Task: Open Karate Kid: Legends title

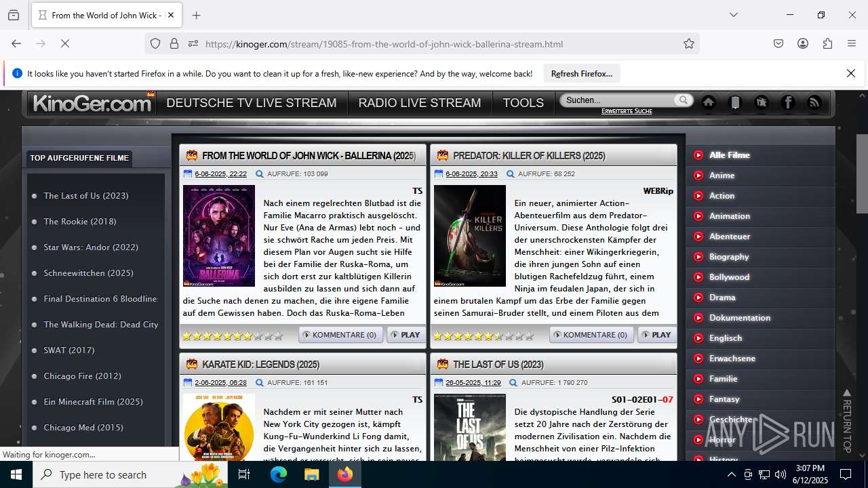Action: [x=261, y=365]
